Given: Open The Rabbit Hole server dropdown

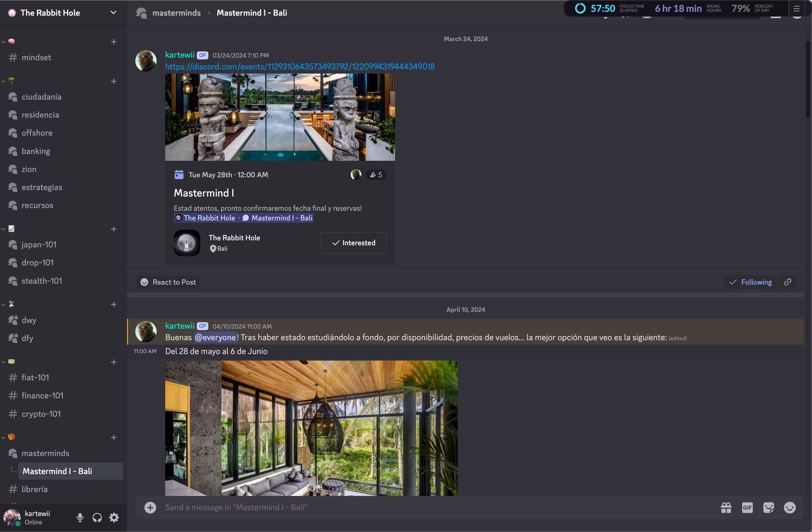Looking at the screenshot, I should pyautogui.click(x=113, y=13).
